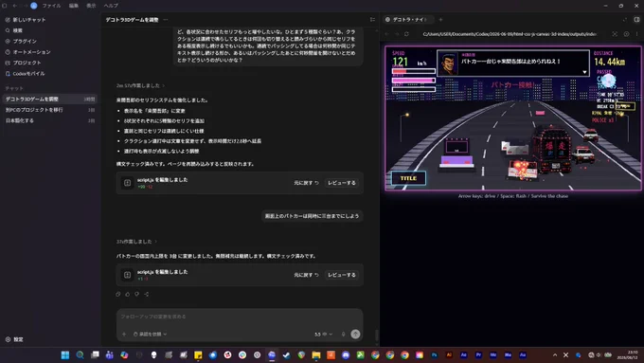This screenshot has width=644, height=363.
Task: Click 元に戻す on the lower script.js card
Action: point(307,275)
